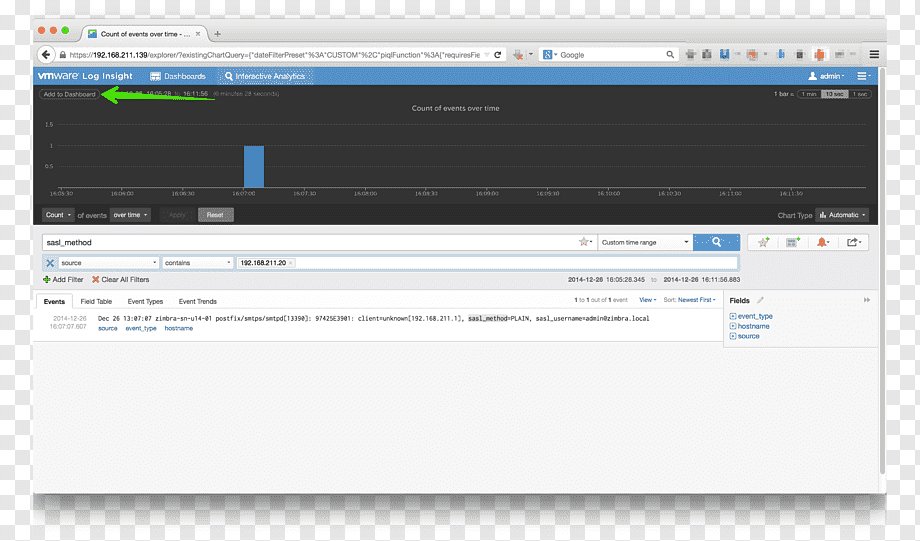
Task: Click Clear All Filters link
Action: (x=120, y=280)
